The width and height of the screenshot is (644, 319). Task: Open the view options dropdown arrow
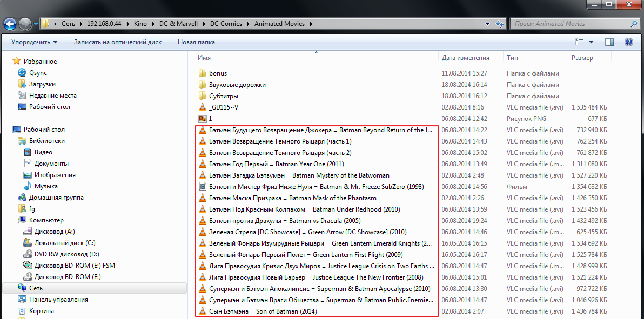tap(591, 42)
